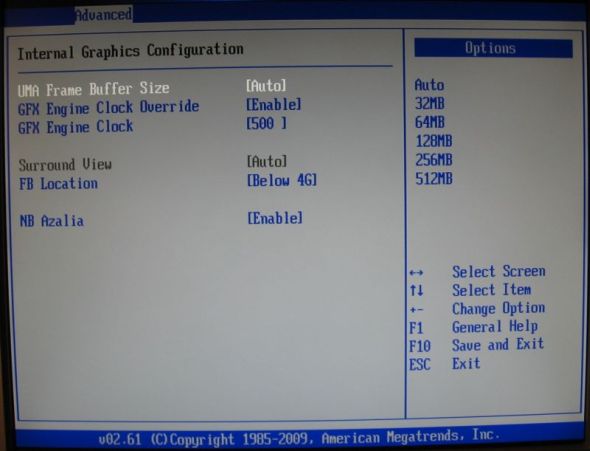Toggle GFX Engine Clock Override [Enable] value
590x451 pixels.
(274, 105)
